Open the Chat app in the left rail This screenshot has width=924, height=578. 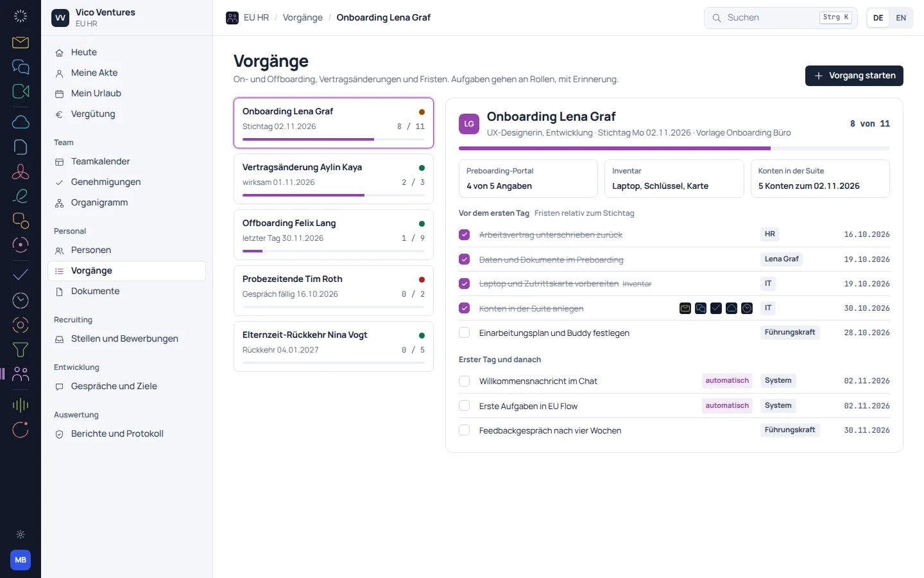point(21,67)
